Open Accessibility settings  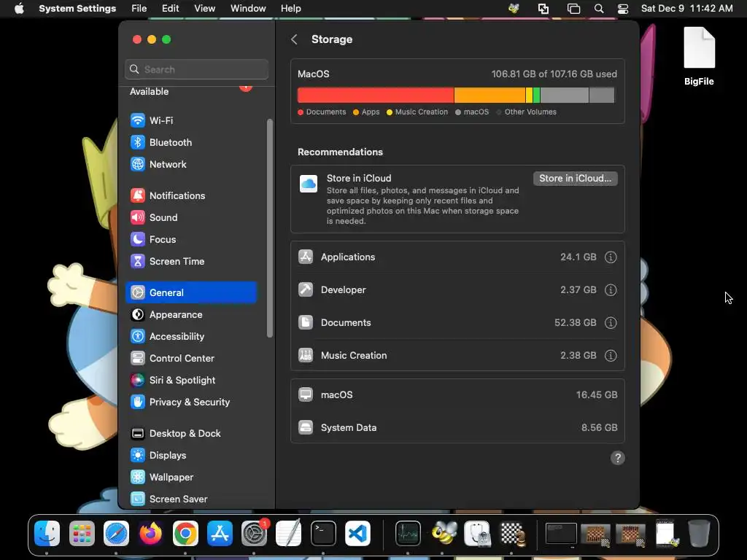pyautogui.click(x=191, y=337)
